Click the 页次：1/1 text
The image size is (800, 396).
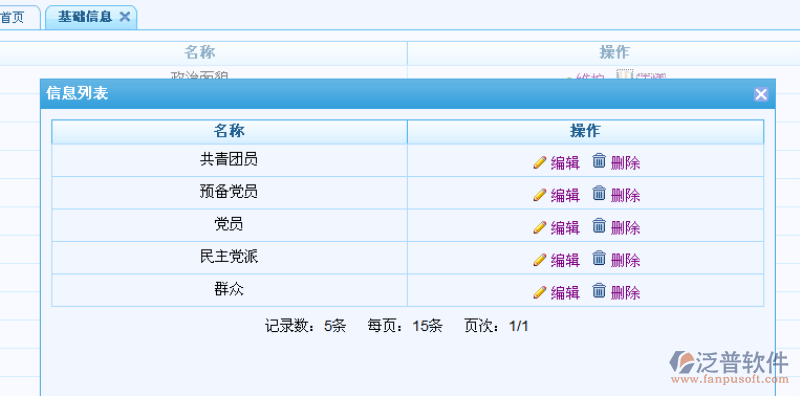coord(496,326)
